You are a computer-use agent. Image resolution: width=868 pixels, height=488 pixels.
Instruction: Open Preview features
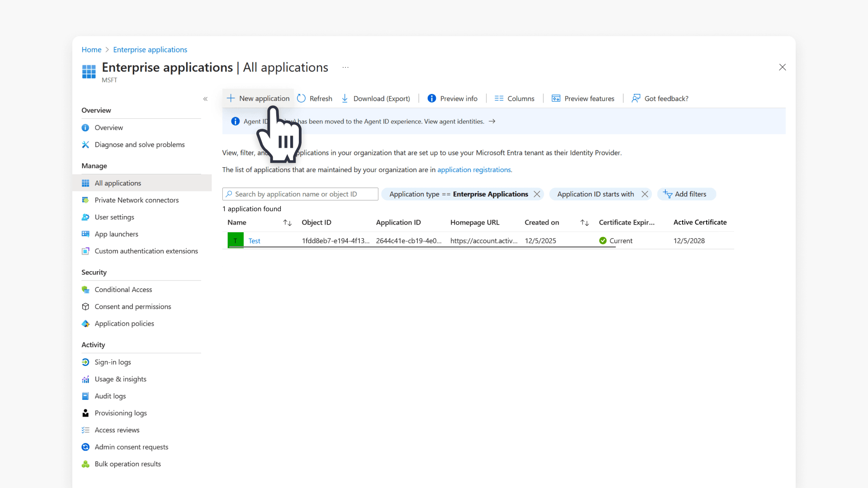click(x=583, y=98)
